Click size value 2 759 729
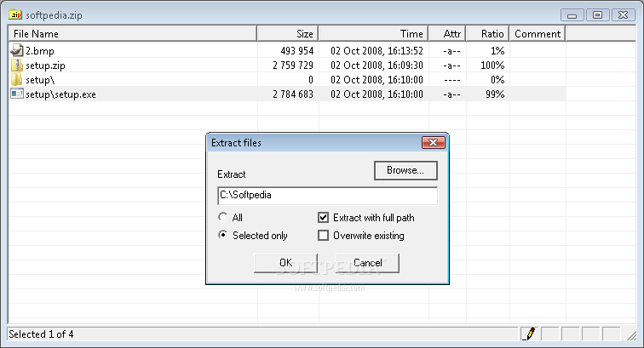The image size is (644, 348). pos(293,66)
